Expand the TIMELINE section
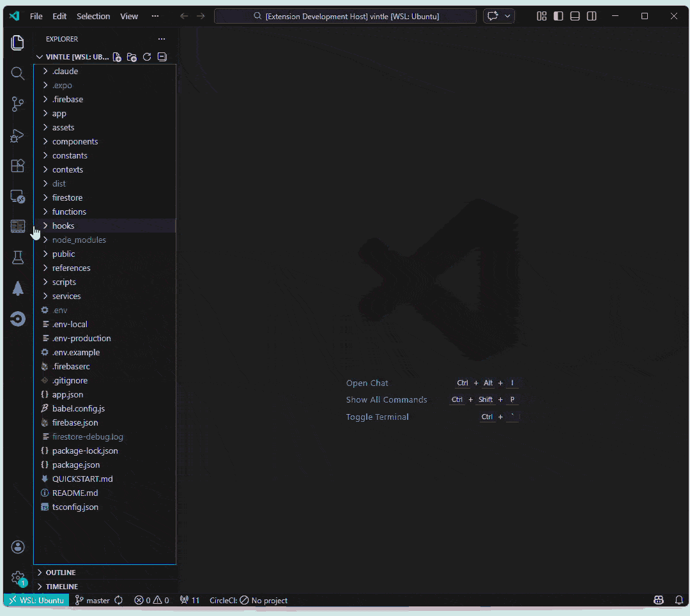 pos(105,586)
